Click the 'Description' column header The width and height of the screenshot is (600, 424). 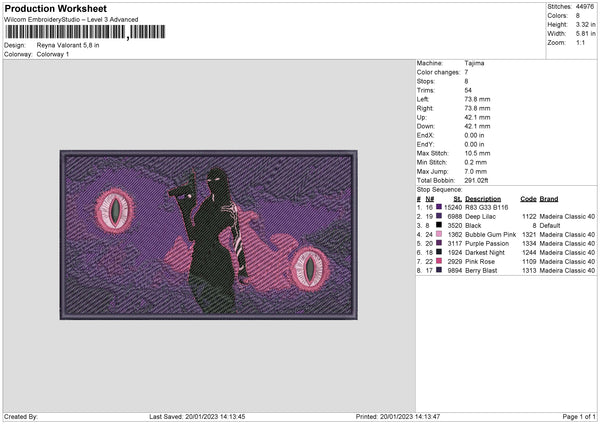click(x=483, y=199)
